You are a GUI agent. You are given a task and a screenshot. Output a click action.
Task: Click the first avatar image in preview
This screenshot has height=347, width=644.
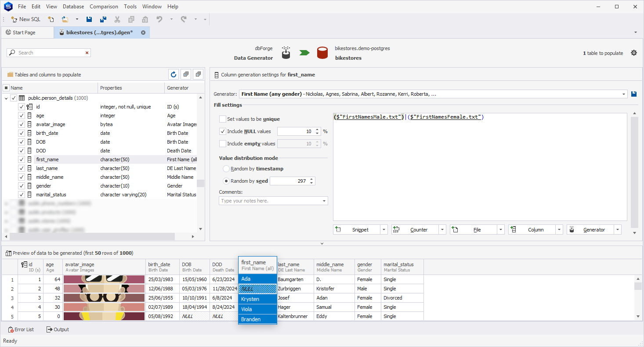coord(104,279)
